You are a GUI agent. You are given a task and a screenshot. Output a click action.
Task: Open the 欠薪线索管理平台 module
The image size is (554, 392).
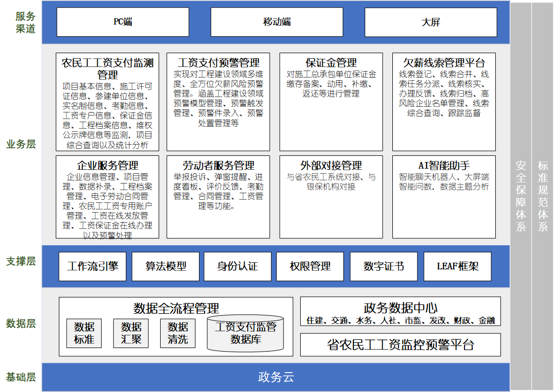click(x=444, y=102)
